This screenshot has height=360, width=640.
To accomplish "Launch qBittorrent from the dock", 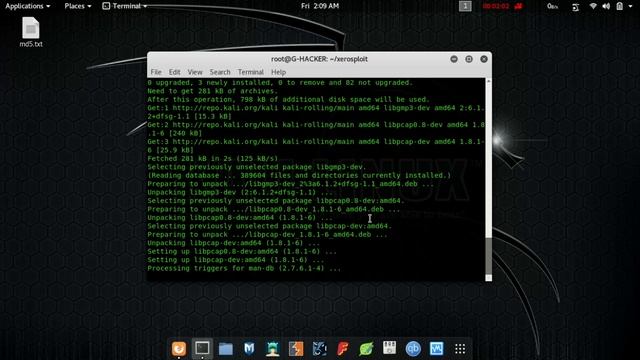I will [x=413, y=349].
